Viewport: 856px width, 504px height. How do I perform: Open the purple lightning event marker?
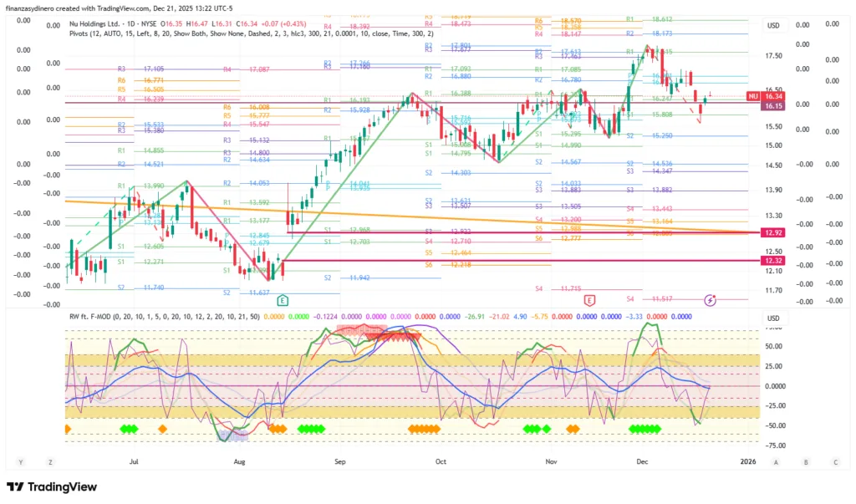710,299
